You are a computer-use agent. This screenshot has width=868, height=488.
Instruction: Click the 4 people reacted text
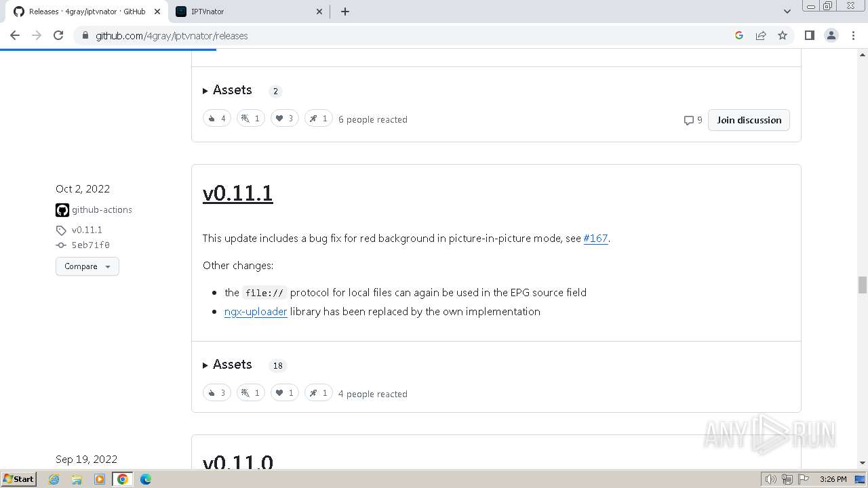[373, 394]
